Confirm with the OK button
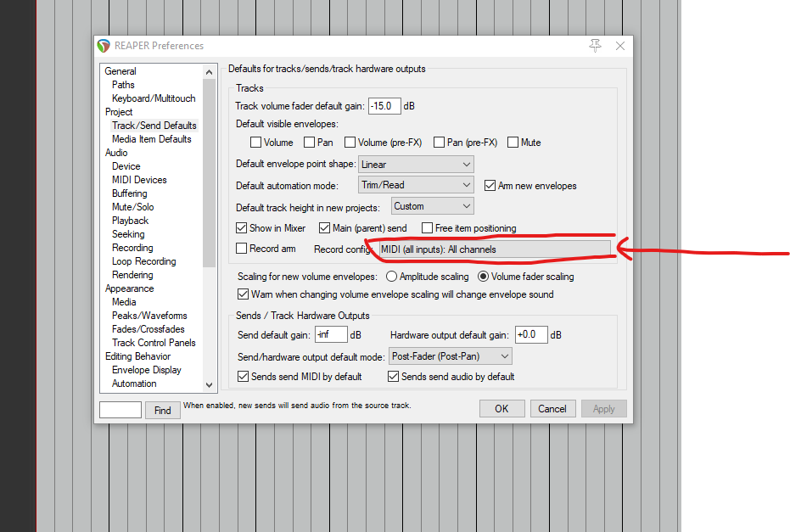 [x=501, y=409]
